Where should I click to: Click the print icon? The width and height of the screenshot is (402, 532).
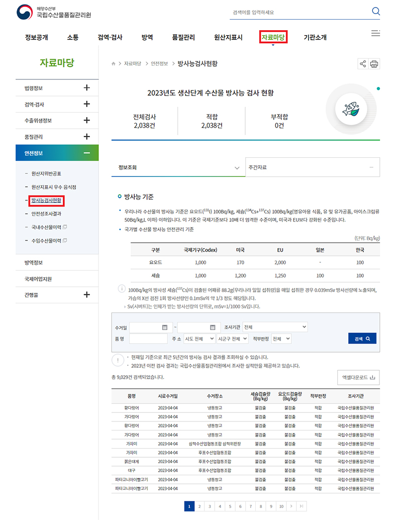coord(374,64)
